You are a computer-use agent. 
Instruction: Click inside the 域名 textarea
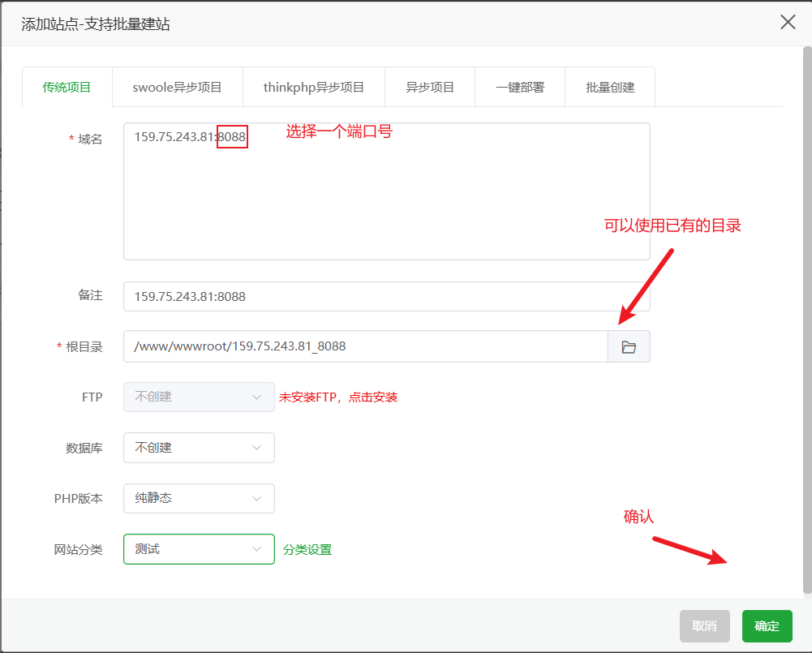click(386, 191)
